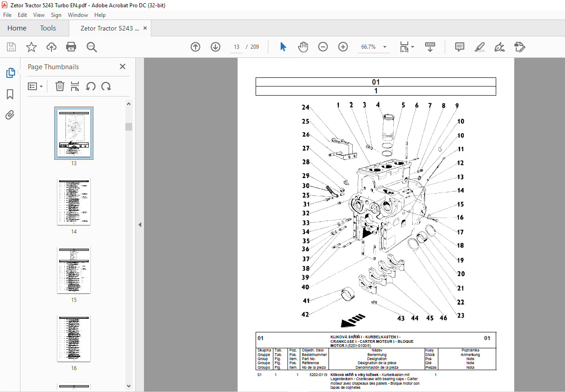Activate the selection arrow tool

283,47
